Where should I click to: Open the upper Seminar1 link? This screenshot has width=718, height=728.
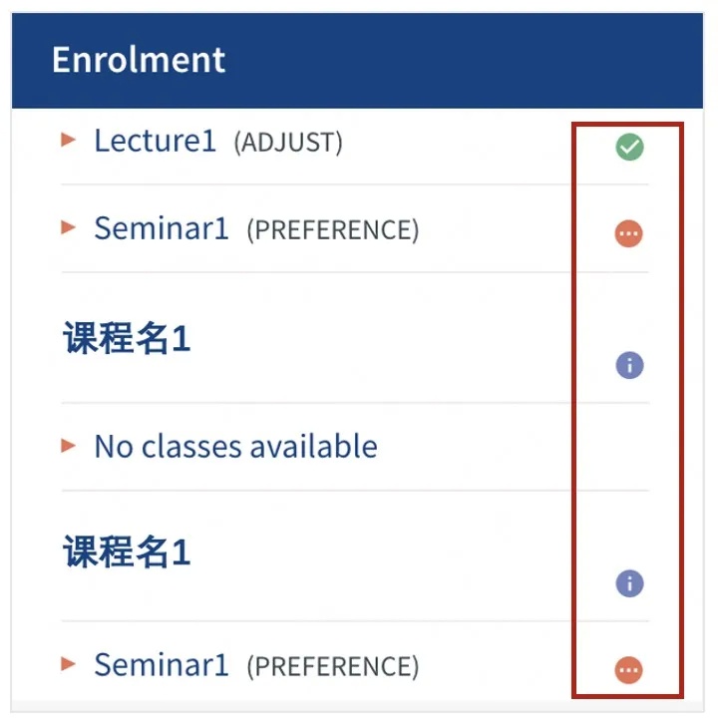pyautogui.click(x=162, y=228)
